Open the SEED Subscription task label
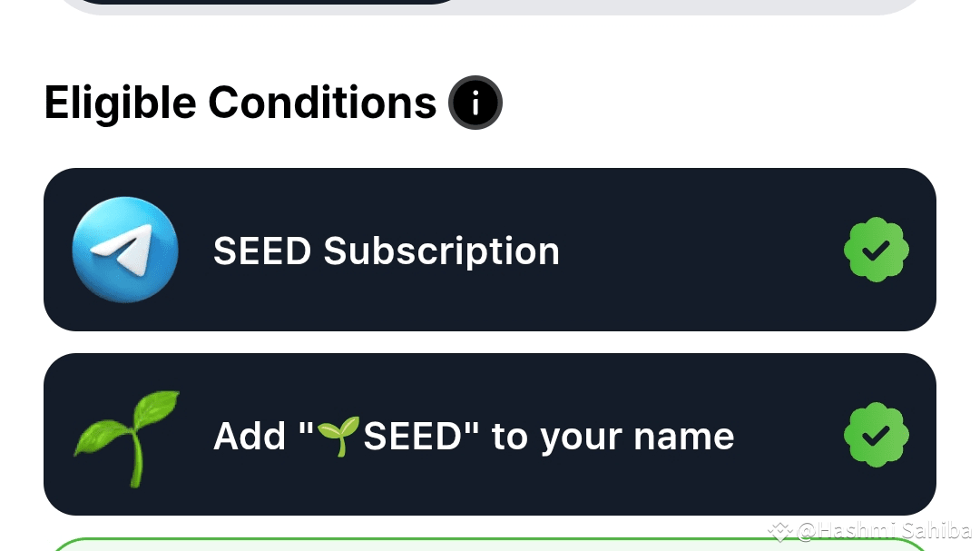Screen dimensions: 980x551 (386, 251)
